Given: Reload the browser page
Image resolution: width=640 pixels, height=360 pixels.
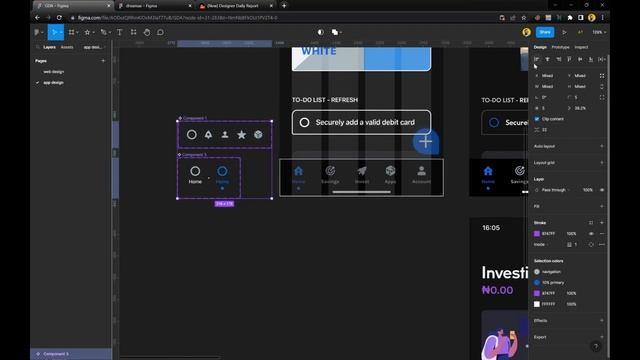Looking at the screenshot, I should coord(59,18).
